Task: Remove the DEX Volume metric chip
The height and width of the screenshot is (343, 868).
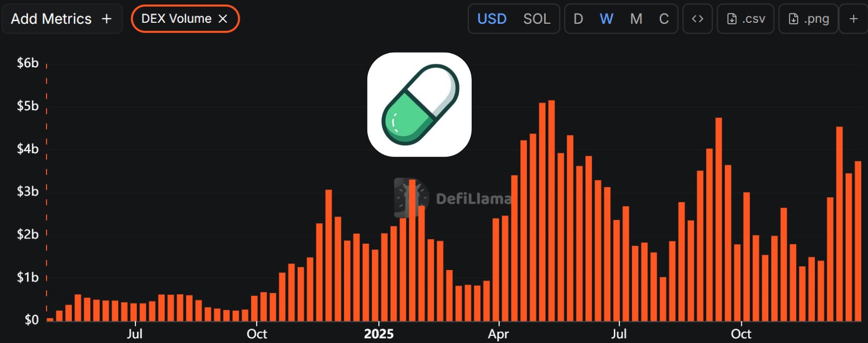Action: [223, 19]
